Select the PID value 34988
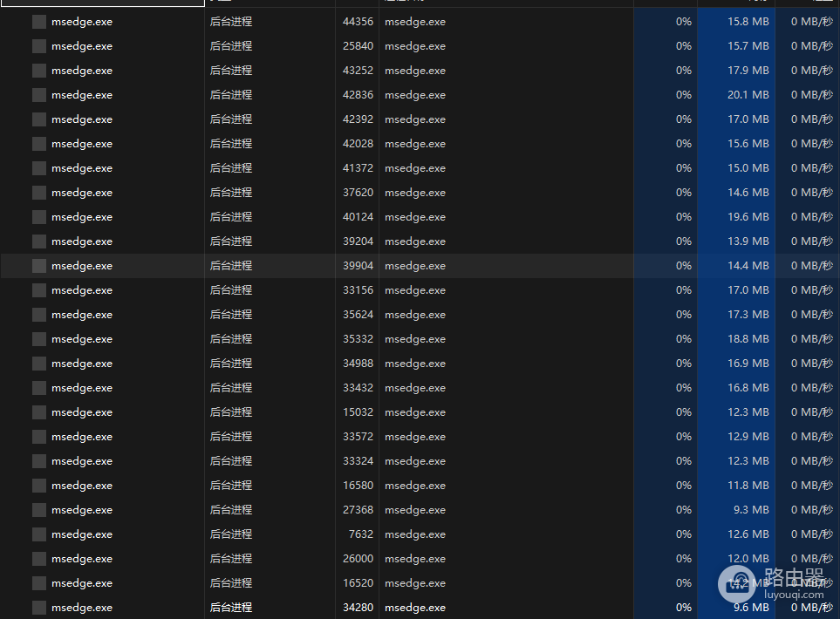840x619 pixels. point(358,364)
